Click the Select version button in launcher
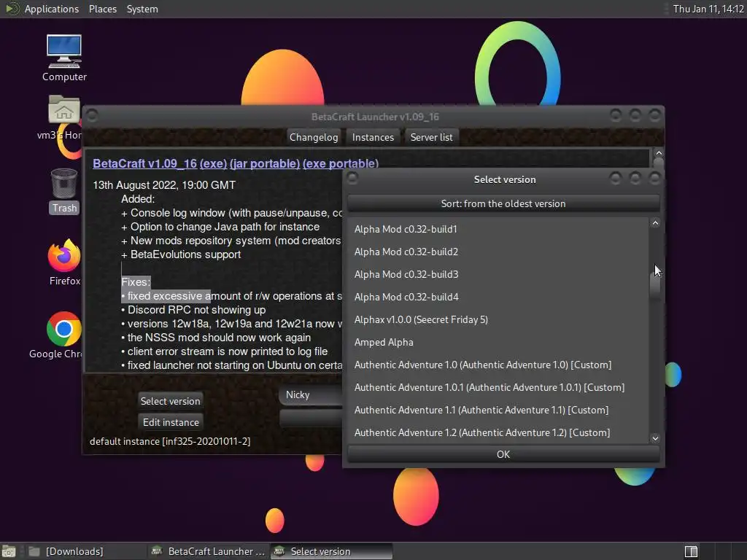 [x=170, y=401]
